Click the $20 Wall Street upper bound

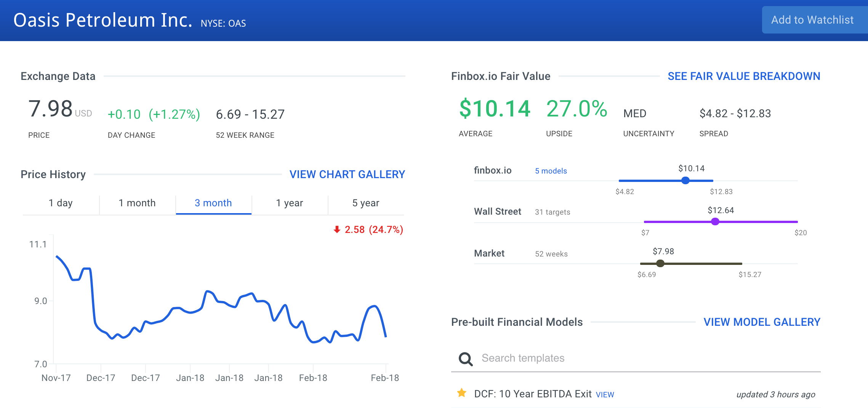(x=801, y=233)
